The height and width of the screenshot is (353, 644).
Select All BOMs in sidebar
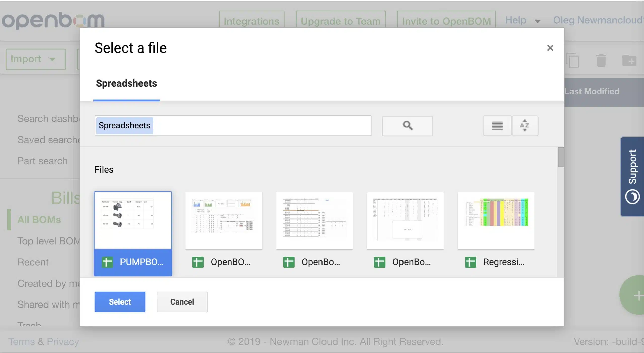pos(39,220)
